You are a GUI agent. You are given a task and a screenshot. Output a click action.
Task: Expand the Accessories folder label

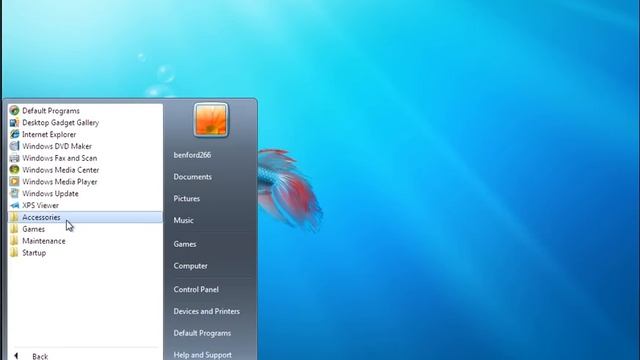41,217
